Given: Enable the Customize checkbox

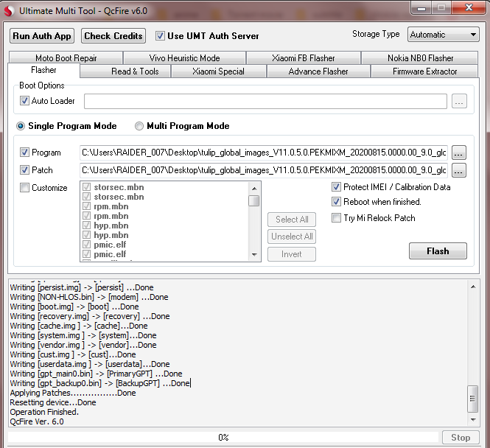Looking at the screenshot, I should 24,187.
